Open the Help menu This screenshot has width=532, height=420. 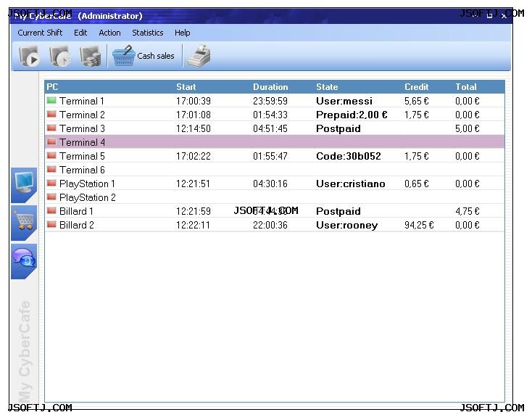click(x=182, y=33)
